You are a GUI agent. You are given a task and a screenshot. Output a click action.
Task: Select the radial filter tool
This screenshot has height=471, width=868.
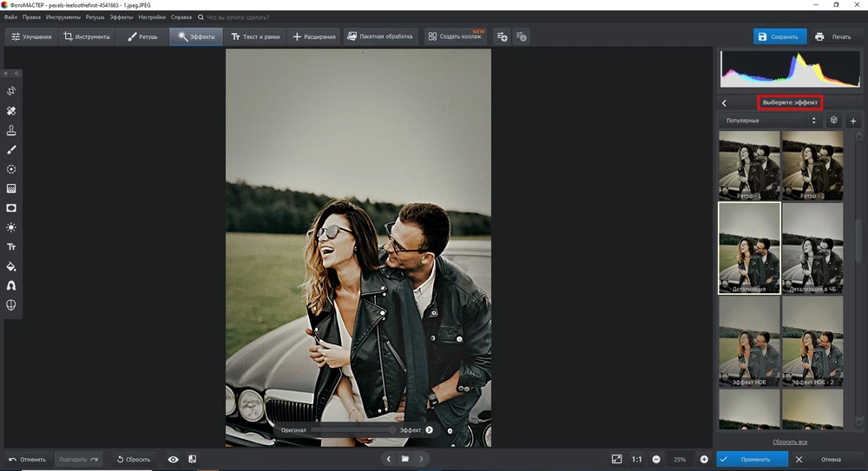point(11,169)
